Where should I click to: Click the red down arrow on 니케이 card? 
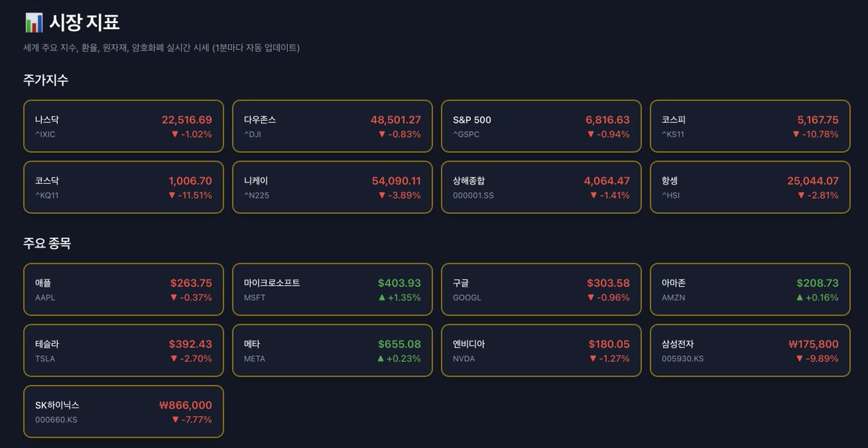(x=382, y=195)
